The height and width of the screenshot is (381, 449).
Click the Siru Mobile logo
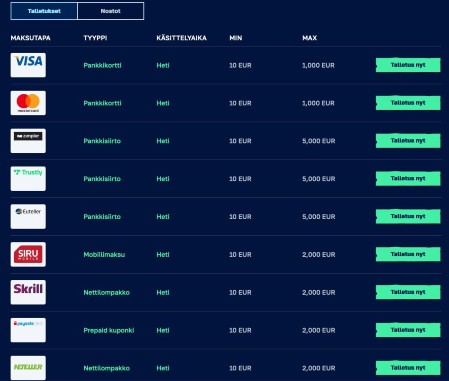point(28,254)
